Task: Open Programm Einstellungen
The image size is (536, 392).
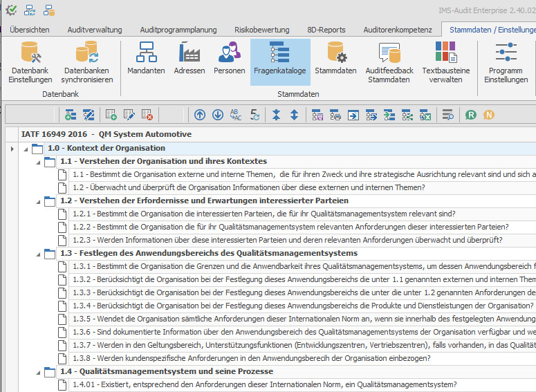Action: click(506, 62)
